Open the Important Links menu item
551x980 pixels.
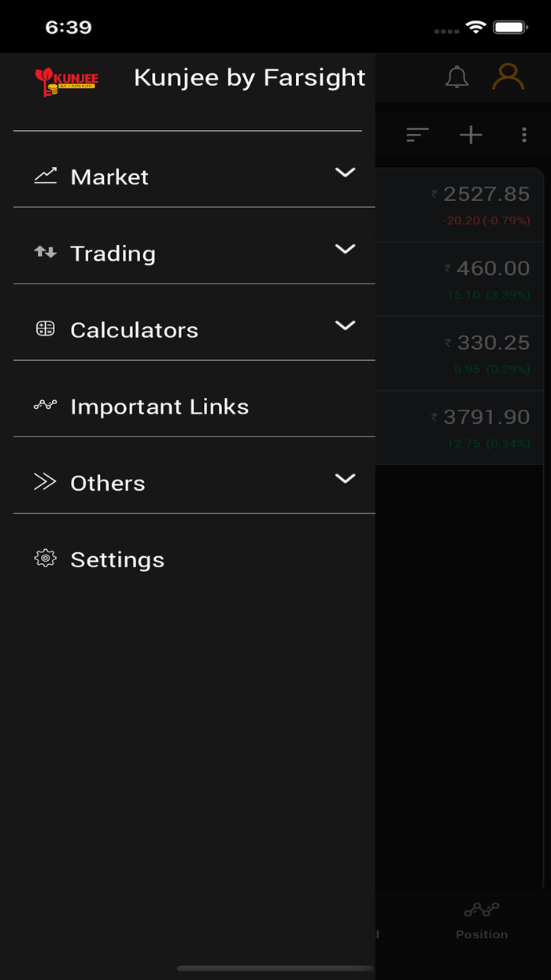click(160, 406)
